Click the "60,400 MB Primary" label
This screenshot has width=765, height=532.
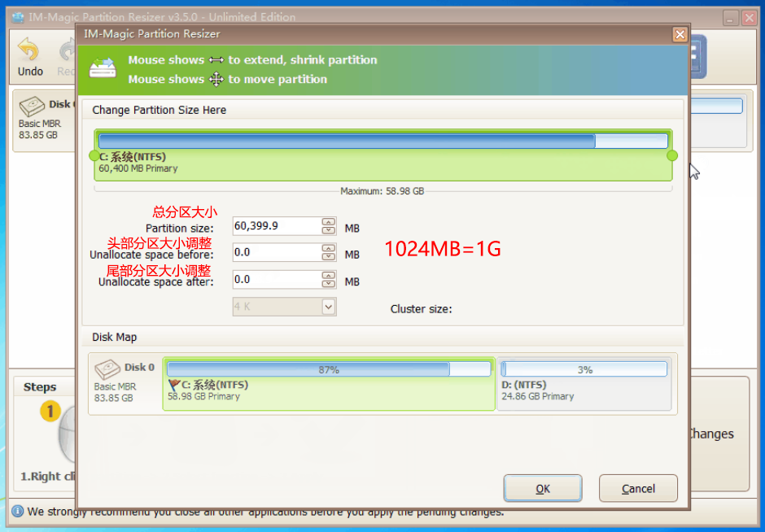tap(138, 168)
